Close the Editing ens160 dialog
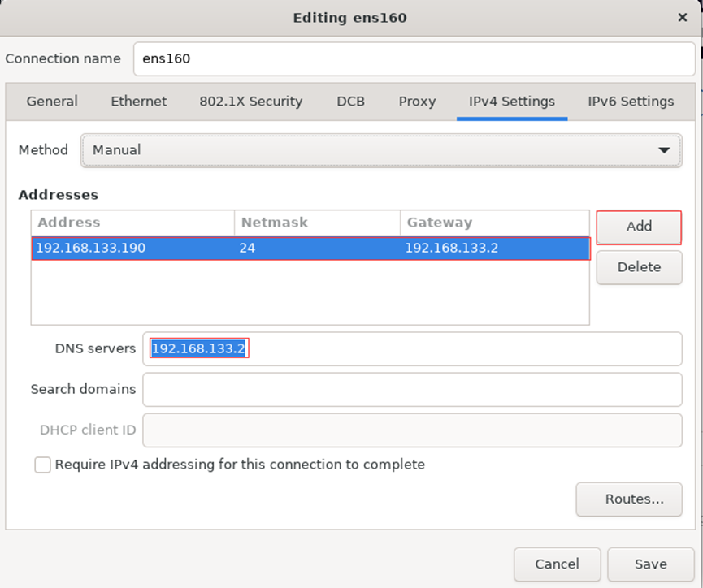Screen dimensions: 703x588 683,17
